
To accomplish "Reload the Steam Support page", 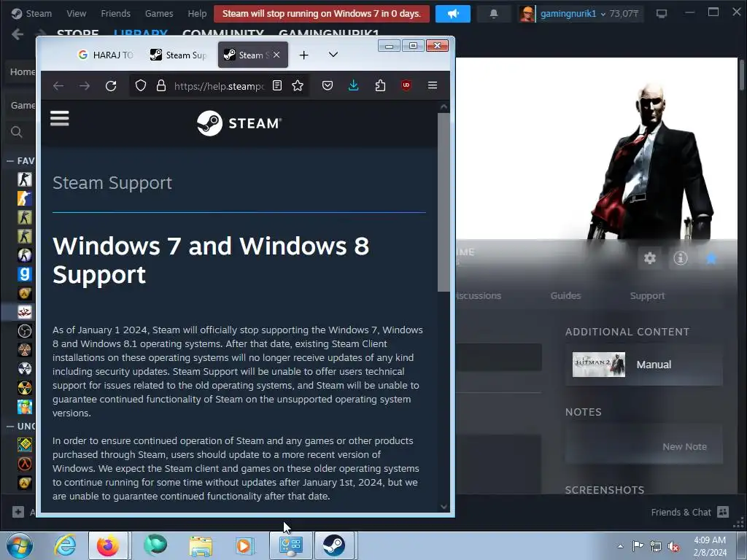I will click(111, 86).
